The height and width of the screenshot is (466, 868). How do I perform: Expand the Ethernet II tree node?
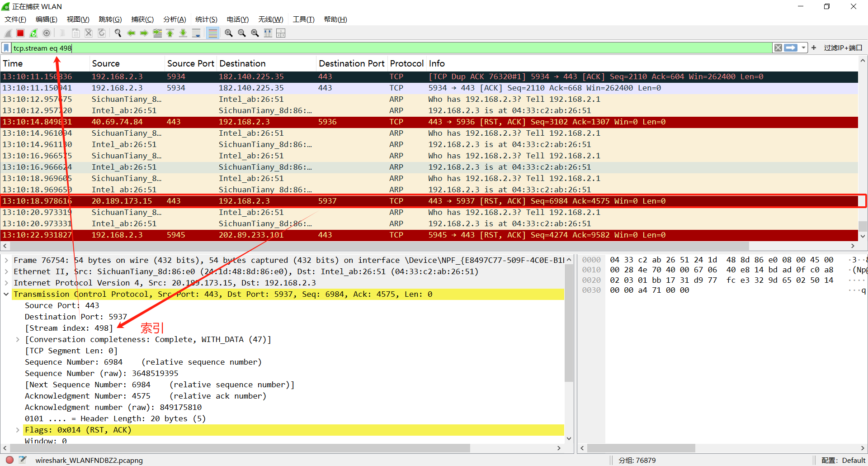(6, 271)
